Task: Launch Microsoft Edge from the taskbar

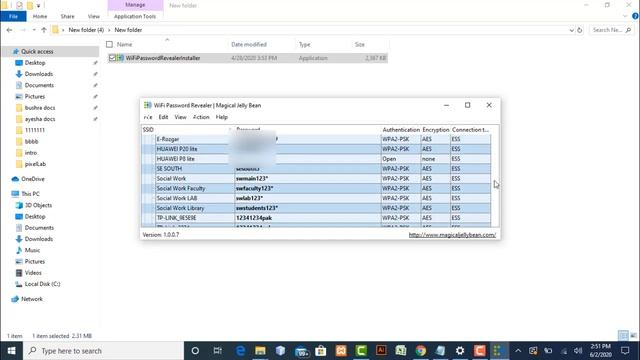Action: 240,351
